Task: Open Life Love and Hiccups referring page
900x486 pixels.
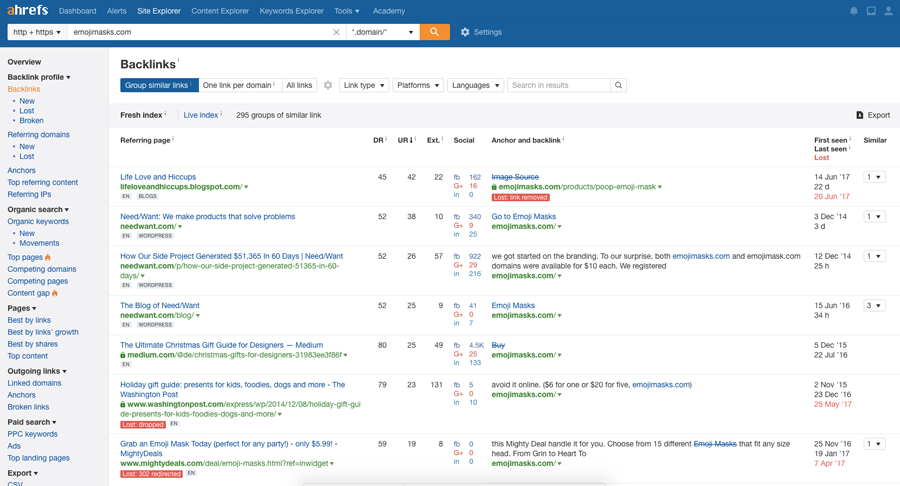Action: (x=158, y=177)
